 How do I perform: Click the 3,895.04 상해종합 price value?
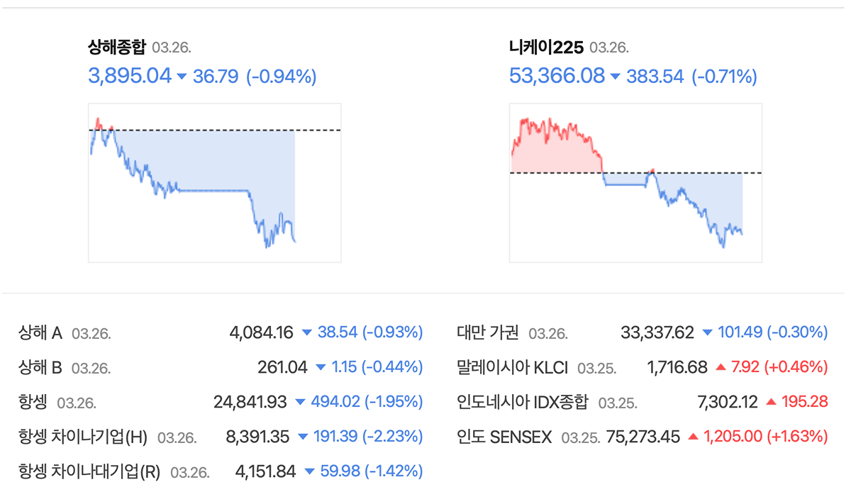tap(130, 76)
